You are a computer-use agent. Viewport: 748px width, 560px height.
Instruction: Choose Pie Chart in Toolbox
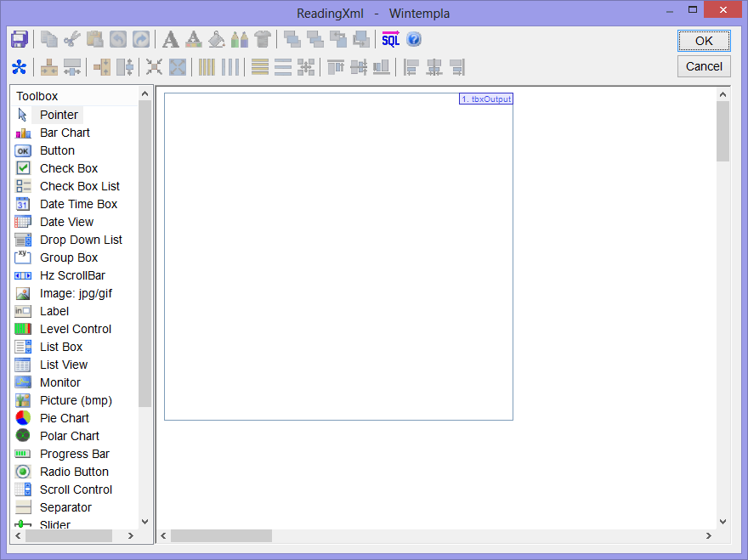click(65, 418)
